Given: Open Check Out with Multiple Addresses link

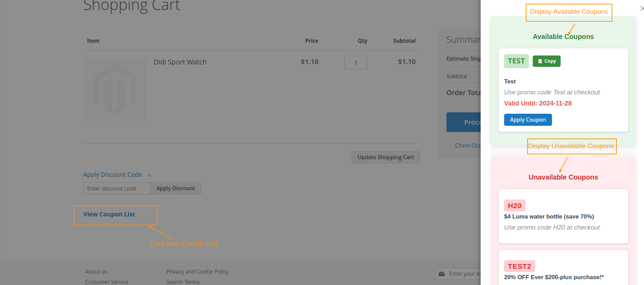Looking at the screenshot, I should [x=468, y=145].
